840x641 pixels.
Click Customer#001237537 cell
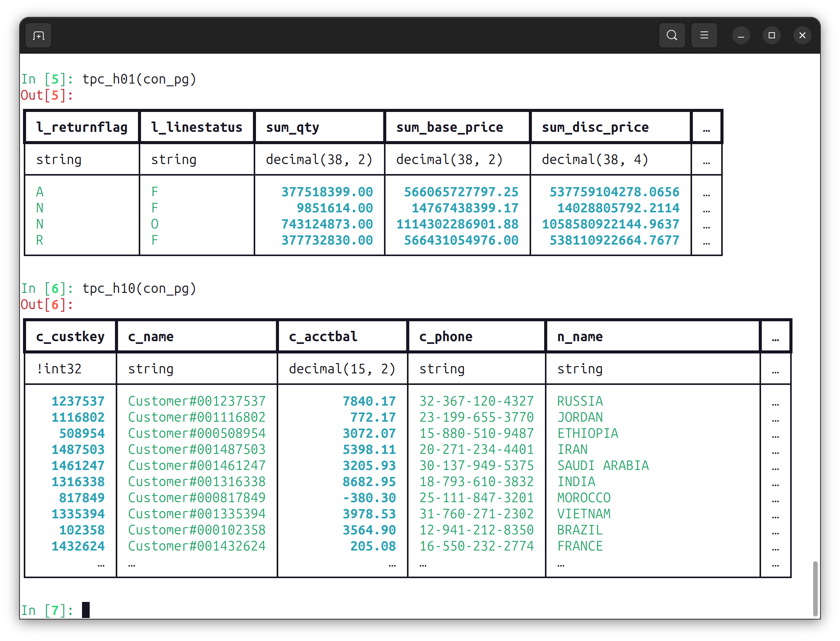pos(197,401)
